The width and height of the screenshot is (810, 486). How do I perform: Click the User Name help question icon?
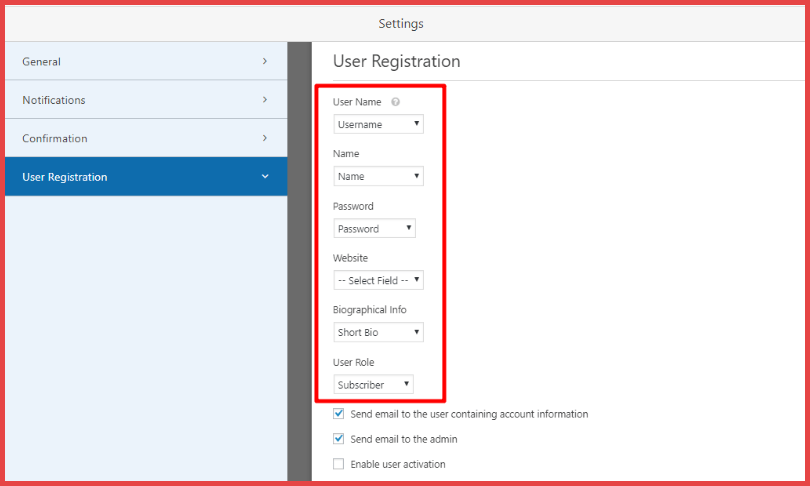point(396,102)
